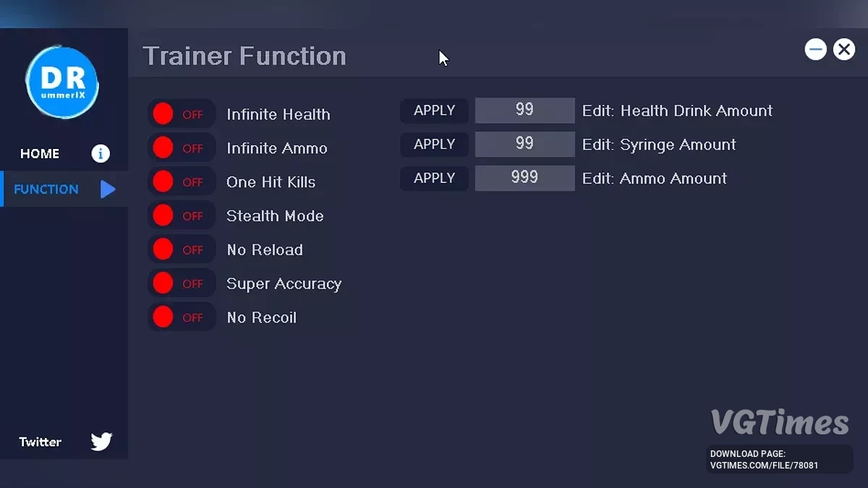This screenshot has width=868, height=488.
Task: Open the Twitter bird icon
Action: pyautogui.click(x=101, y=442)
